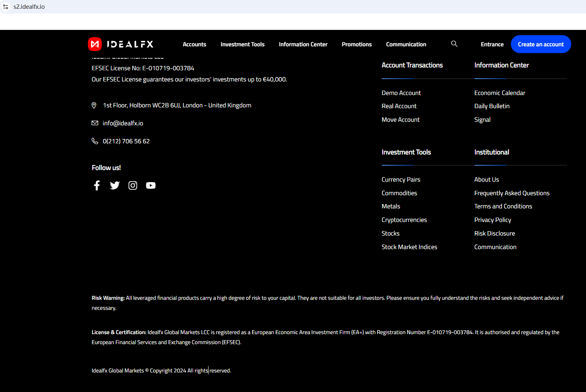This screenshot has width=586, height=392.
Task: Open the Facebook social icon
Action: (x=97, y=185)
